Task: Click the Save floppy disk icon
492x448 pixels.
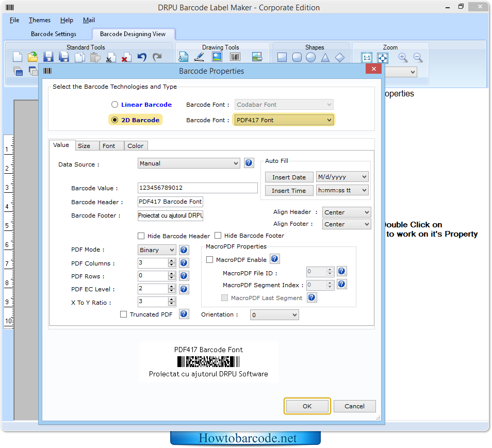Action: click(48, 57)
